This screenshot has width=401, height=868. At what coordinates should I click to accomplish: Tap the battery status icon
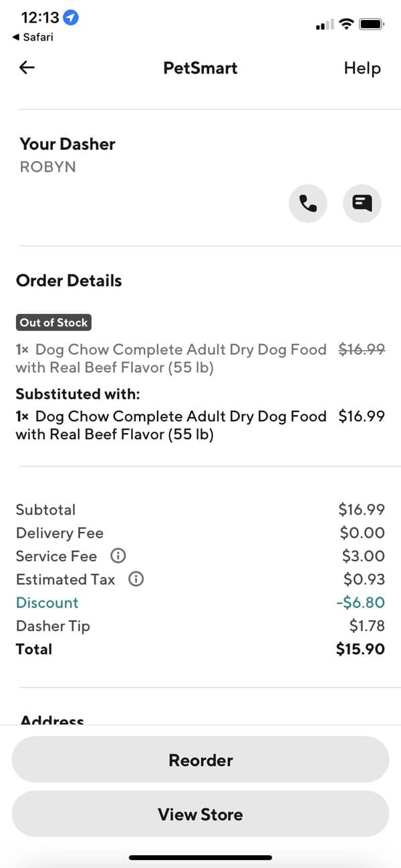click(x=371, y=25)
